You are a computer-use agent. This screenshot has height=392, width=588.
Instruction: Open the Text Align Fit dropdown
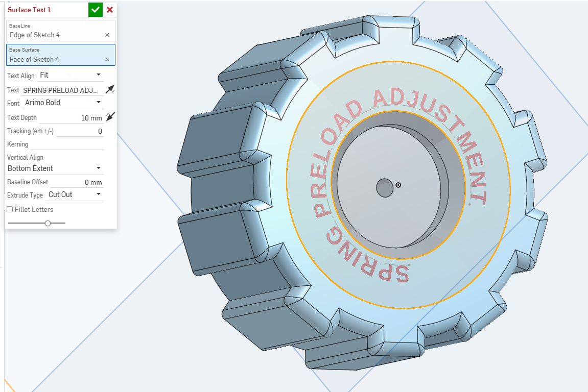coord(70,75)
